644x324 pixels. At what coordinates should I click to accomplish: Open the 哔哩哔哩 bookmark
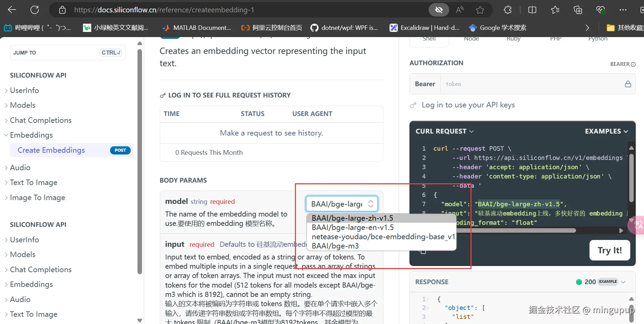pos(37,28)
